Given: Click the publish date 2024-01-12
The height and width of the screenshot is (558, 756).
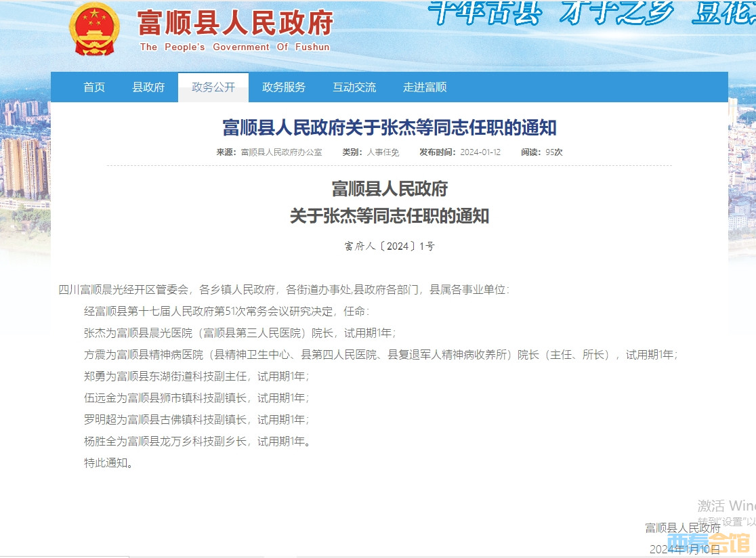Looking at the screenshot, I should pyautogui.click(x=480, y=152).
